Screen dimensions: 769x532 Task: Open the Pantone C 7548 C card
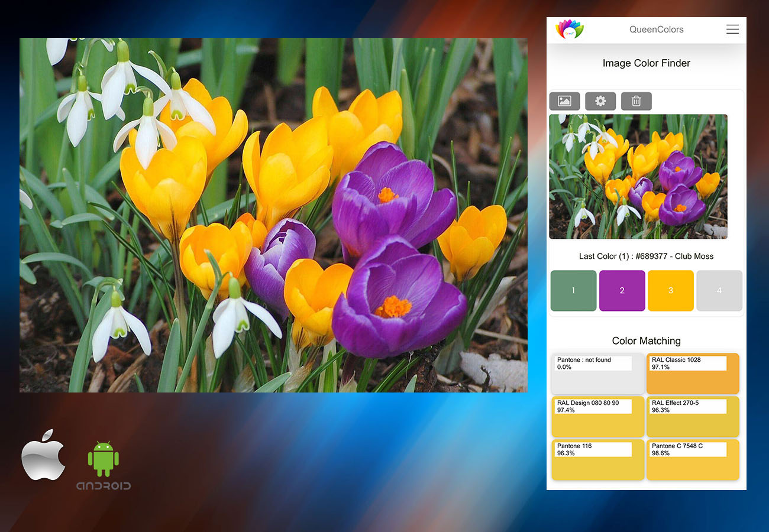pos(693,460)
